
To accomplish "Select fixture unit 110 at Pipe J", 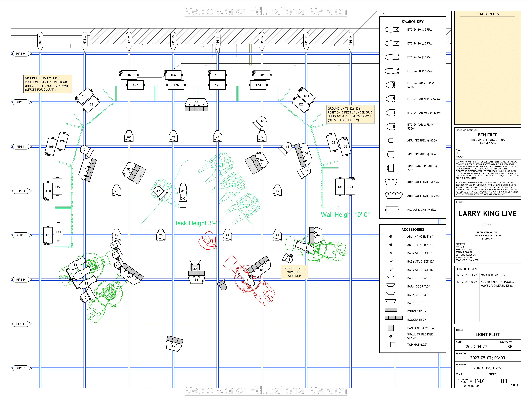I will 48,191.
